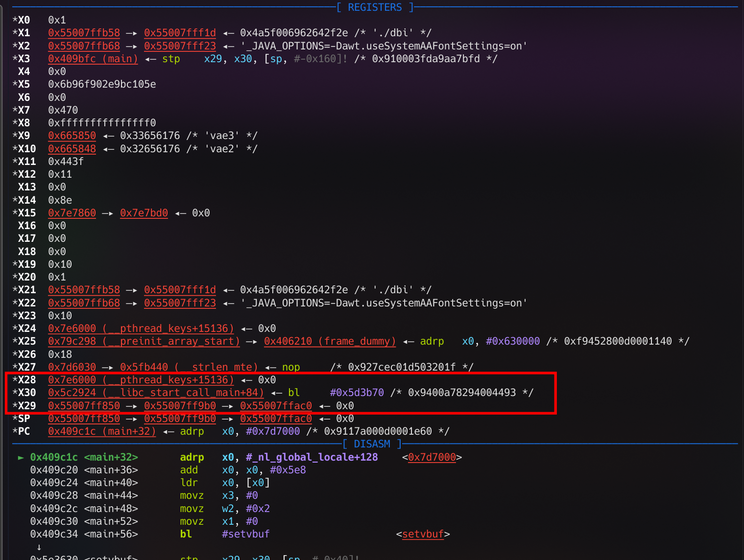Click the X18 register label
The height and width of the screenshot is (560, 744).
point(27,252)
